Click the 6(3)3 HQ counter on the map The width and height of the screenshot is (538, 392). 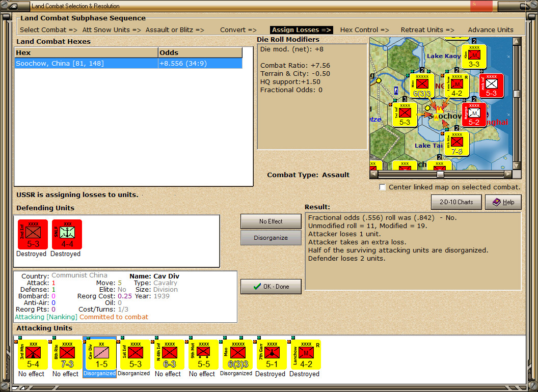(x=422, y=86)
